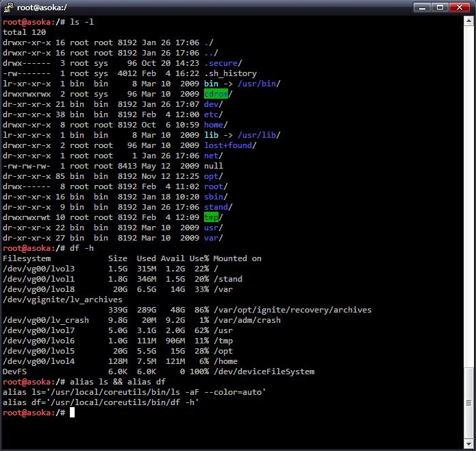This screenshot has height=451, width=476.
Task: Click the lost+found/ directory entry
Action: tap(230, 145)
